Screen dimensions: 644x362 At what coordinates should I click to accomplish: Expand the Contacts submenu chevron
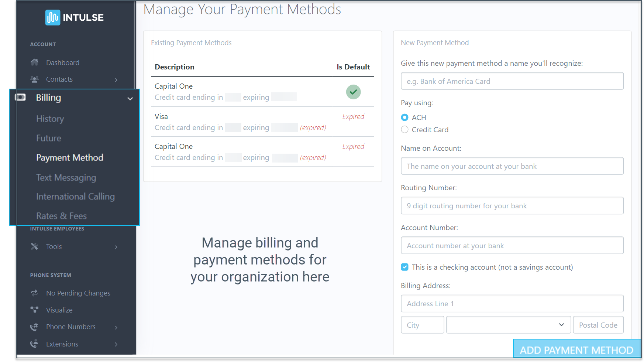click(116, 80)
